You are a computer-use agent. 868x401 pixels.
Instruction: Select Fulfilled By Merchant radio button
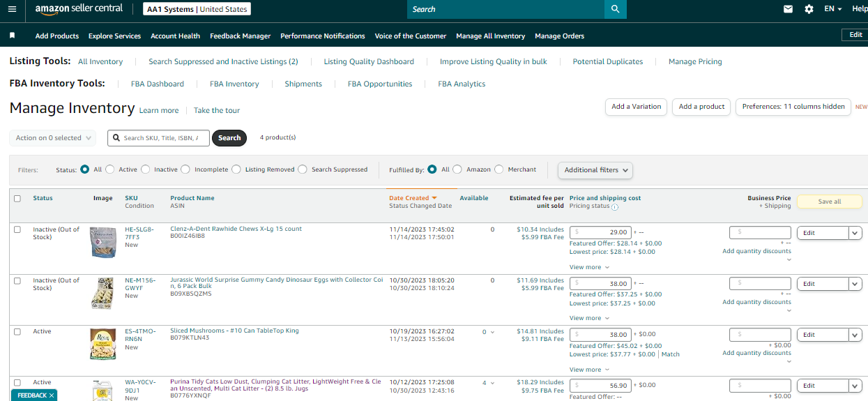pyautogui.click(x=499, y=169)
